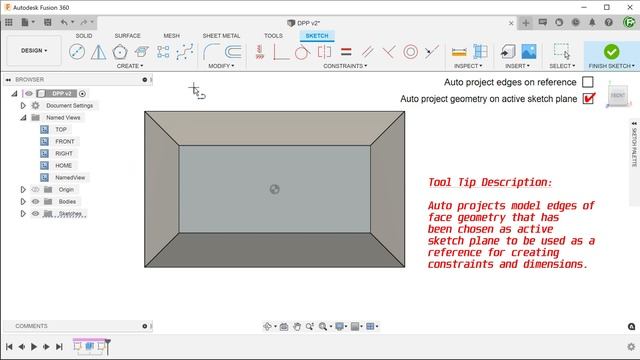640x360 pixels.
Task: Switch to the SOLID tab
Action: 84,36
